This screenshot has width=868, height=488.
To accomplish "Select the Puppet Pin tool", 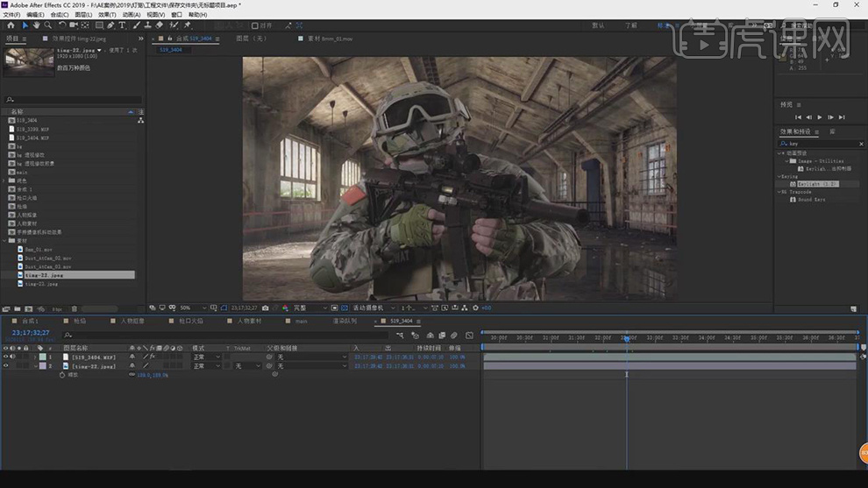I will pyautogui.click(x=188, y=25).
